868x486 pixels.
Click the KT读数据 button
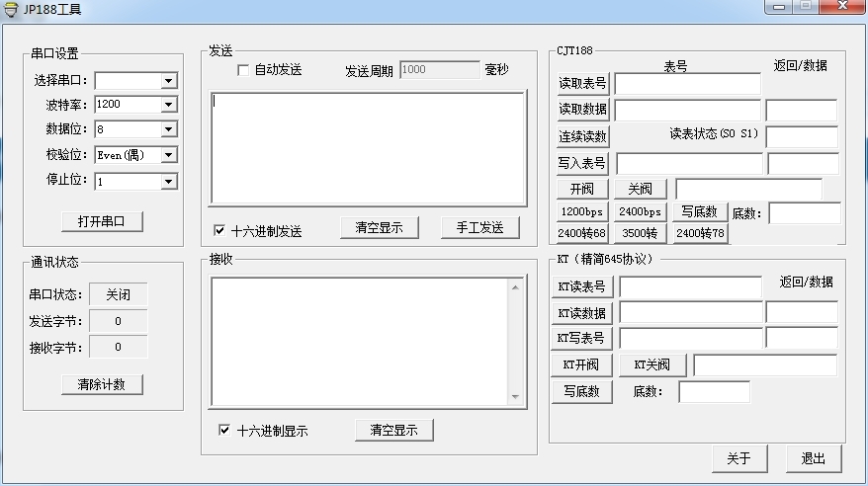pos(582,313)
